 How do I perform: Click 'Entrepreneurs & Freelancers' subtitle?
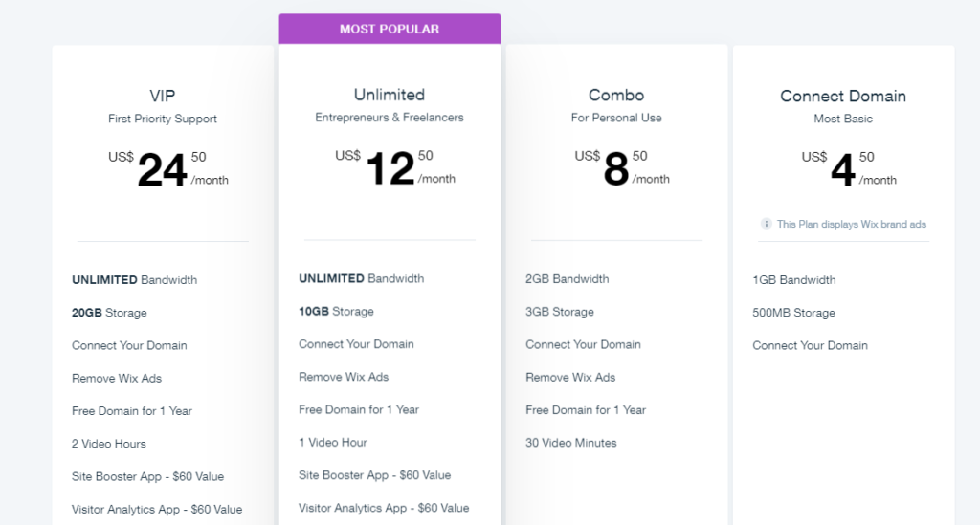pos(390,118)
